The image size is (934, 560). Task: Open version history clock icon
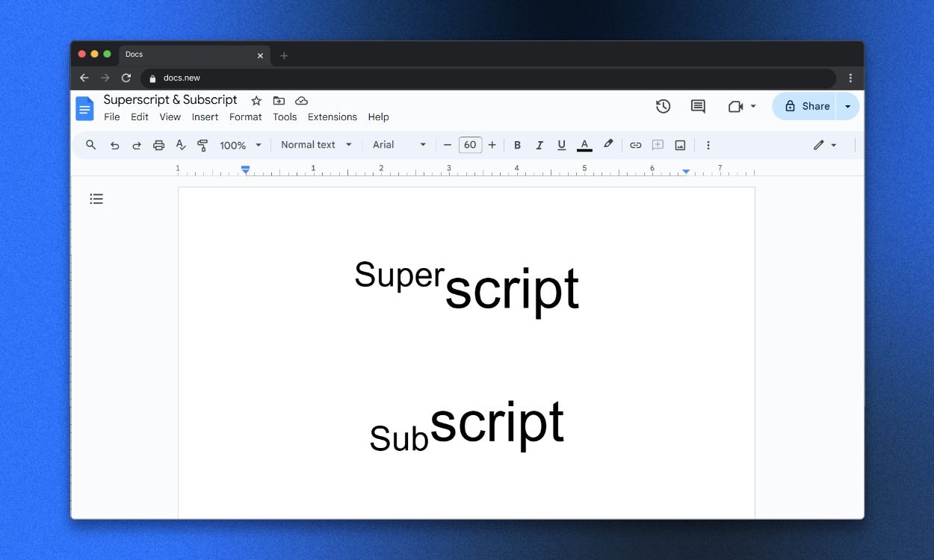(x=663, y=106)
